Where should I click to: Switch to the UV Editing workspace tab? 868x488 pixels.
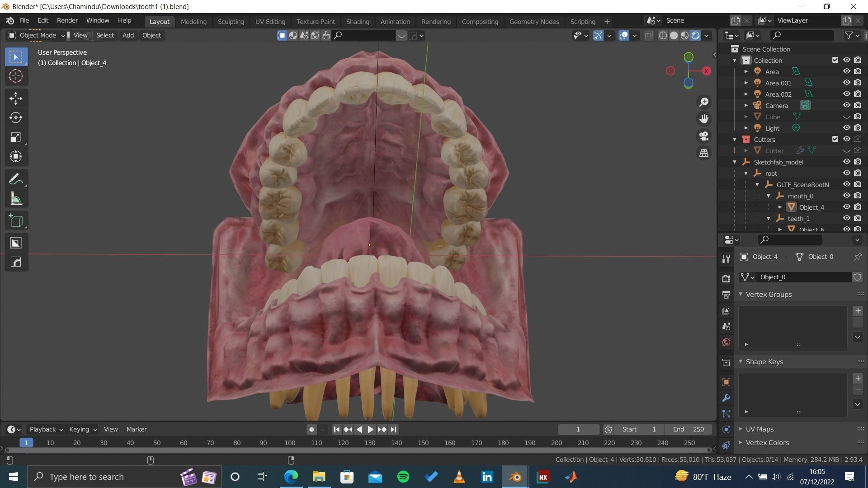(270, 21)
